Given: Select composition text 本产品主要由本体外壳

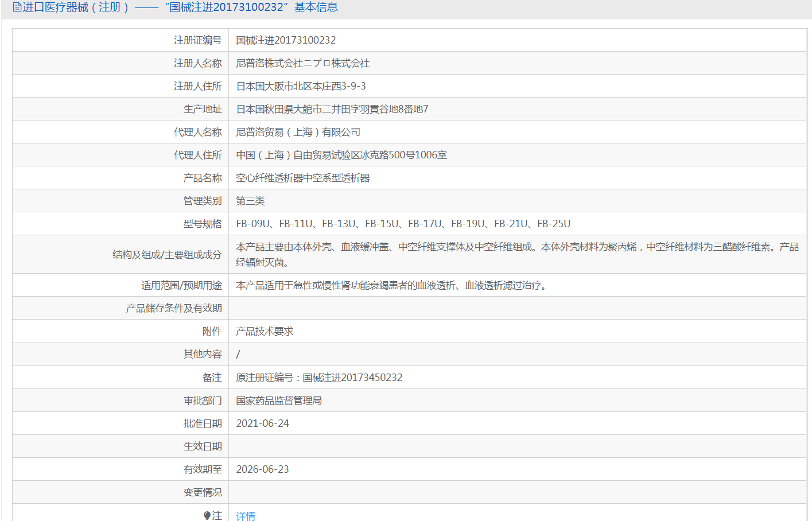Looking at the screenshot, I should [x=283, y=247].
